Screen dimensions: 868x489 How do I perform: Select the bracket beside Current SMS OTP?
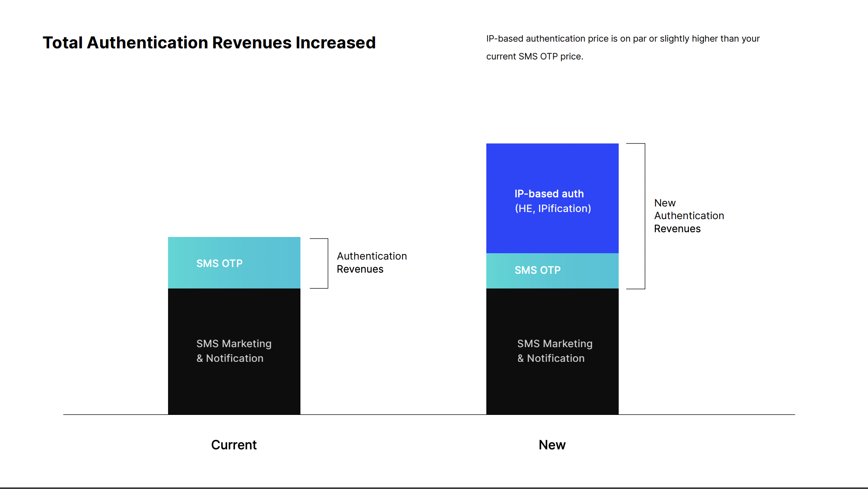click(x=319, y=263)
